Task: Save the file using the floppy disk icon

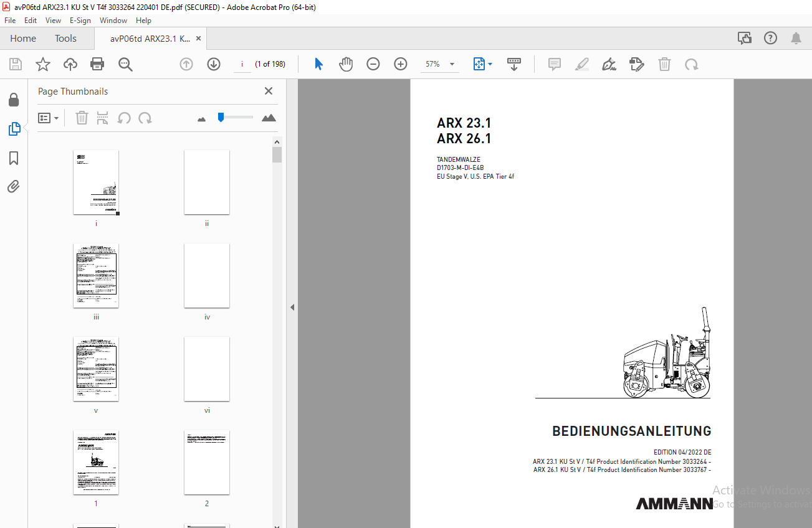Action: (x=16, y=64)
